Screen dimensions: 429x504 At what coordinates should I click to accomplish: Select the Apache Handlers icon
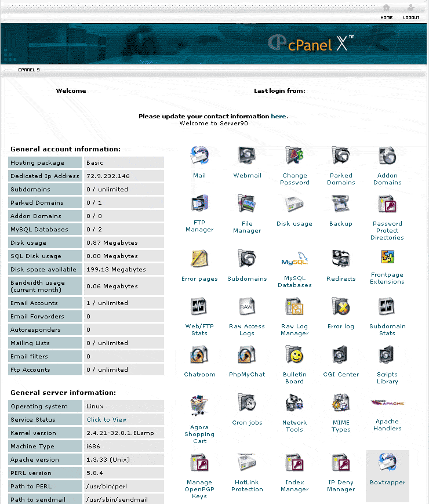click(x=387, y=403)
